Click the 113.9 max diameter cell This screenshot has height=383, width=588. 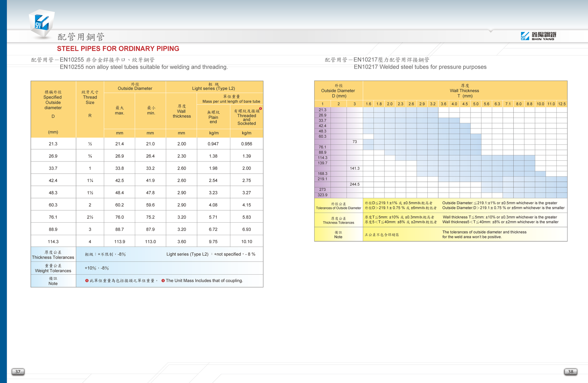tap(120, 242)
